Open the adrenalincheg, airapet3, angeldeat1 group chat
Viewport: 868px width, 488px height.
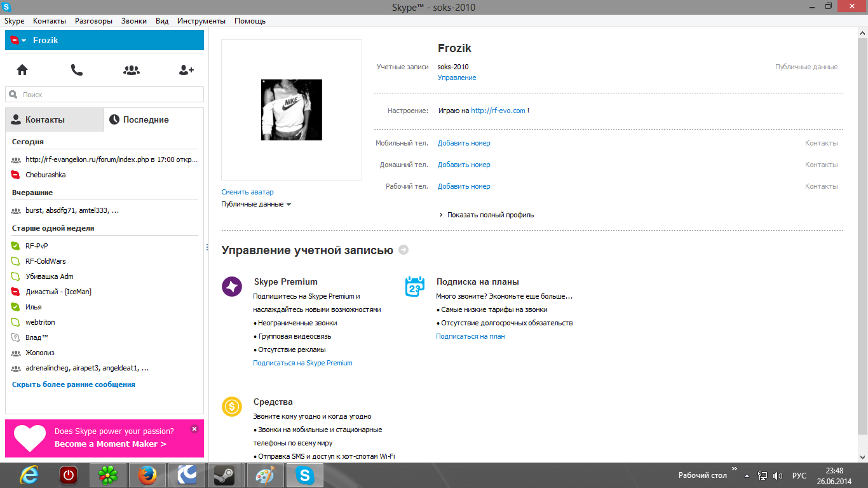click(x=105, y=368)
